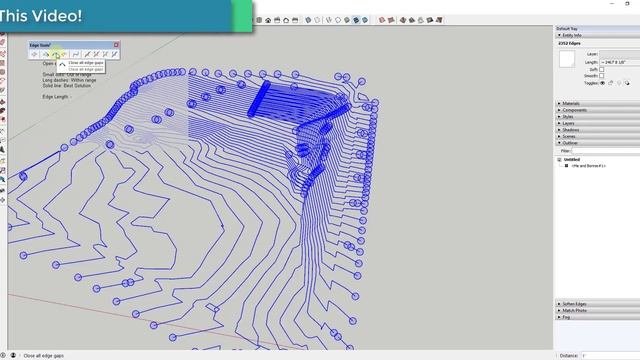Toggle cast shadows icon in Entity Info

(627, 83)
